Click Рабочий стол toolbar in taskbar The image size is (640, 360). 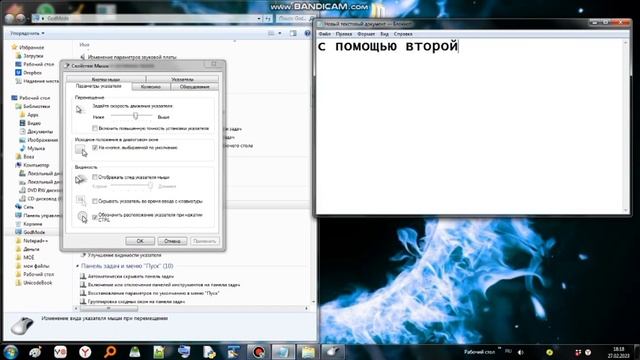point(479,352)
